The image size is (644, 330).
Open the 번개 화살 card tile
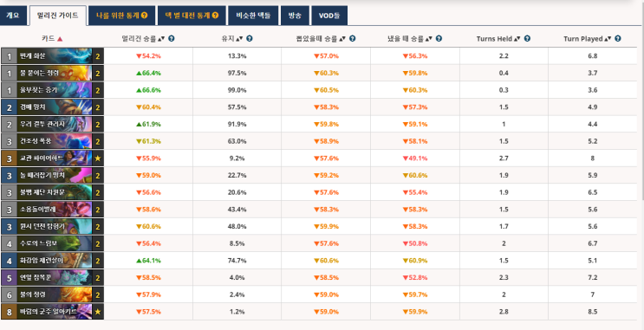pos(52,55)
